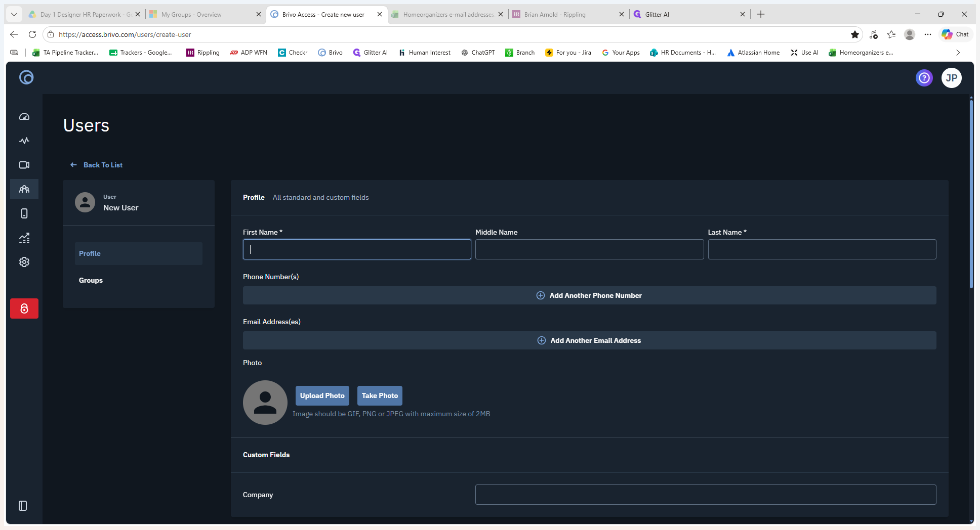Click the browser back arrow
The height and width of the screenshot is (530, 980).
click(14, 34)
